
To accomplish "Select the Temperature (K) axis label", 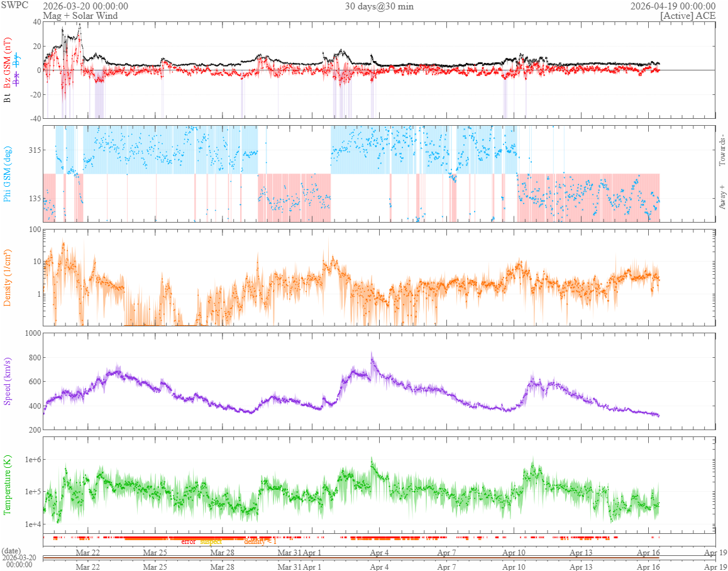I will (7, 485).
